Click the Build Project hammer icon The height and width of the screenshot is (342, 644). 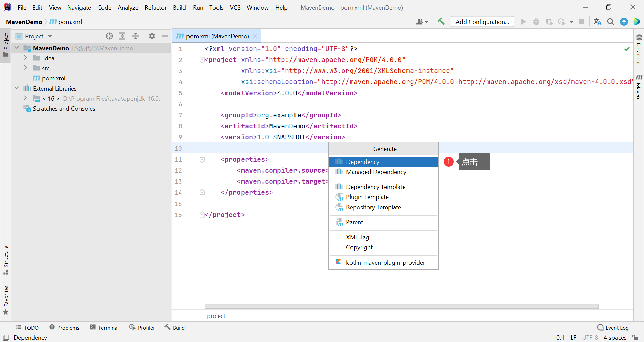[441, 22]
